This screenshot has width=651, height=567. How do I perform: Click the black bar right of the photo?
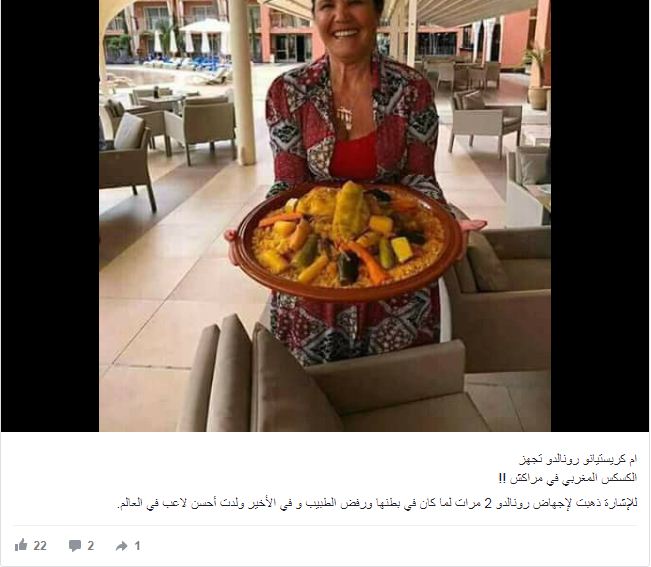(600, 215)
